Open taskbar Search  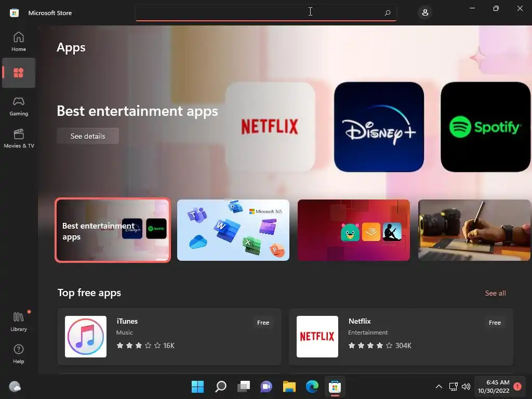point(220,387)
